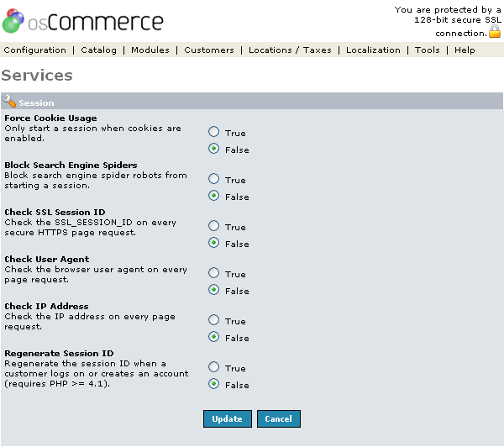Open the Locations / Taxes menu

290,50
